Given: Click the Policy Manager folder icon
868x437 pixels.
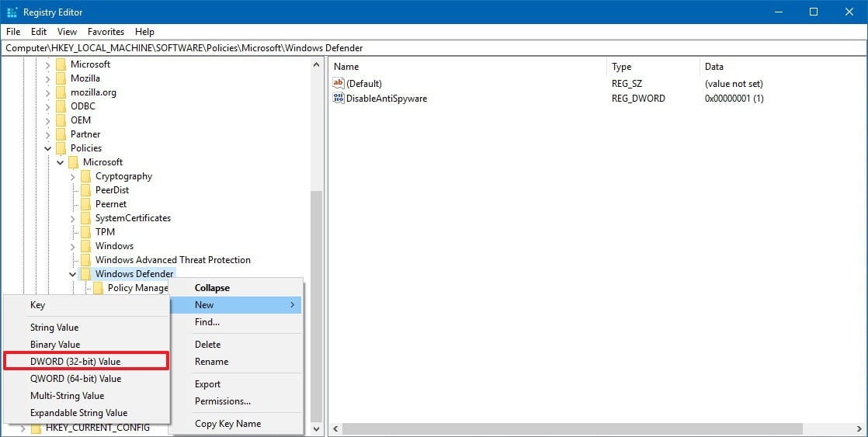Looking at the screenshot, I should tap(98, 288).
